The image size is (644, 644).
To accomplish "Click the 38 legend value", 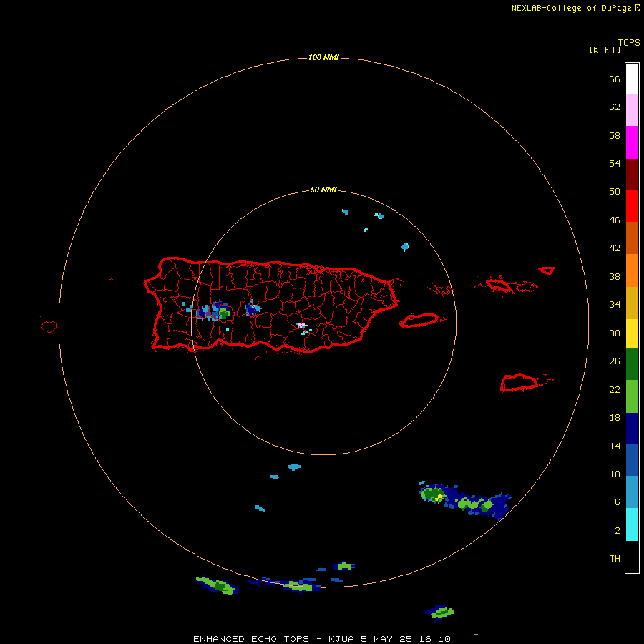I will coord(615,276).
